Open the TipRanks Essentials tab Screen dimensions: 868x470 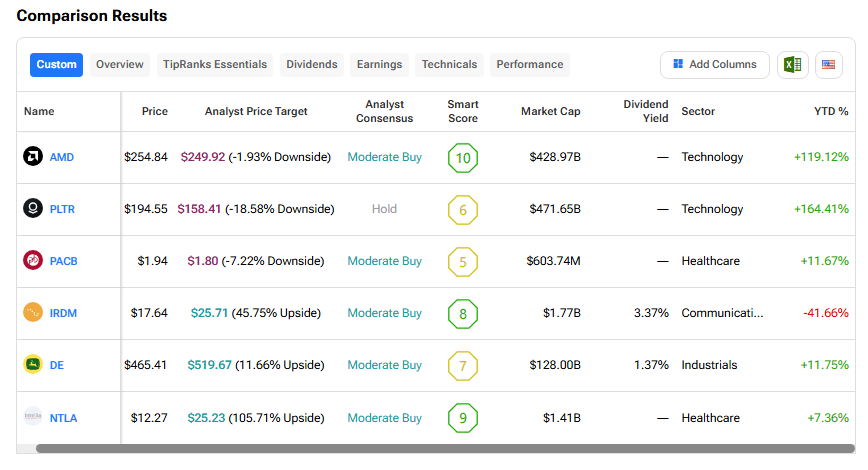tap(215, 65)
